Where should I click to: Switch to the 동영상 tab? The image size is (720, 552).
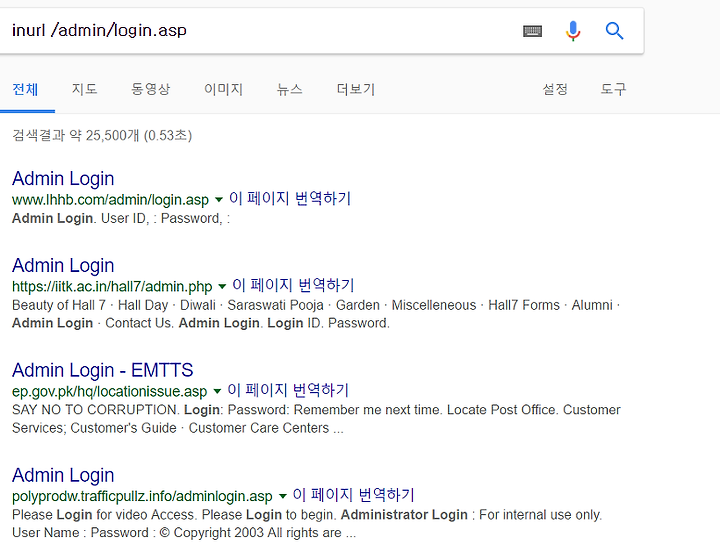(x=151, y=89)
